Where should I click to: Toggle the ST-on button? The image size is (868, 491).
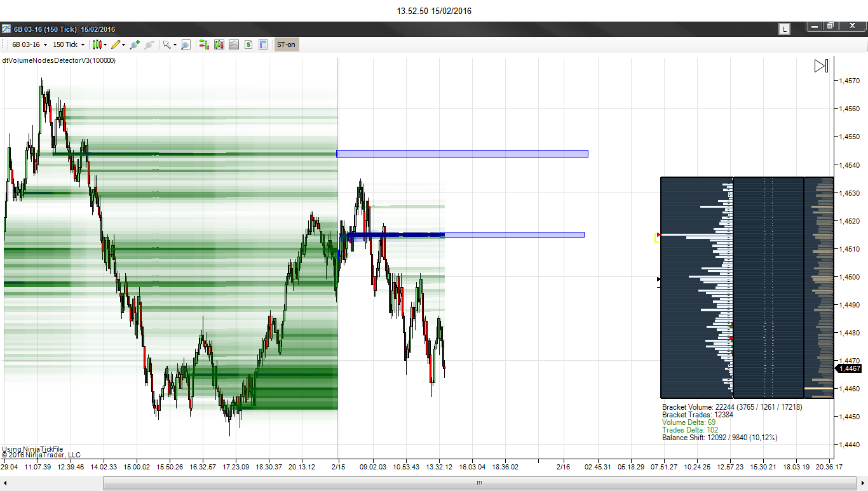pos(286,44)
